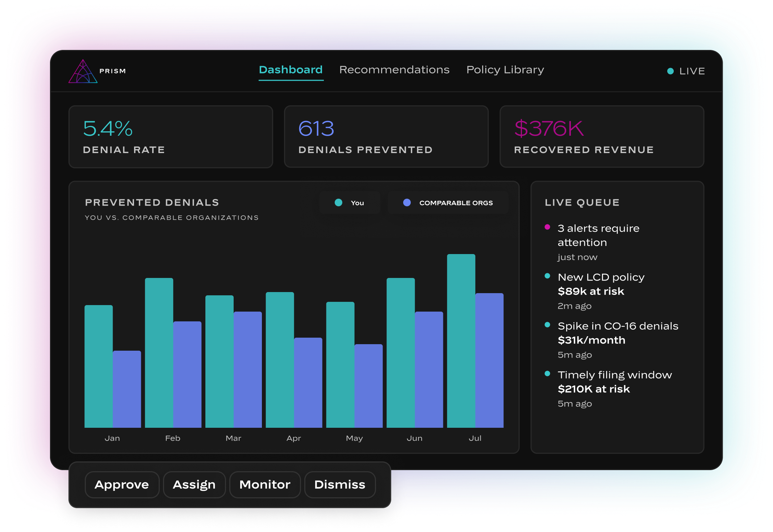Open the Policy Library tab
Screen dimensions: 773x532
coord(505,70)
